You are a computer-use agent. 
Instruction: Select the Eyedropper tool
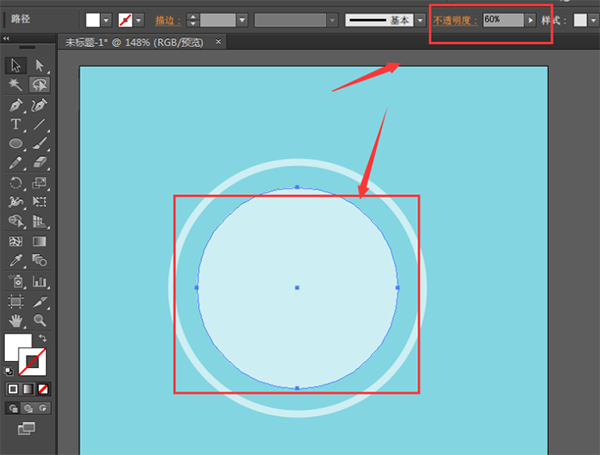pyautogui.click(x=16, y=261)
